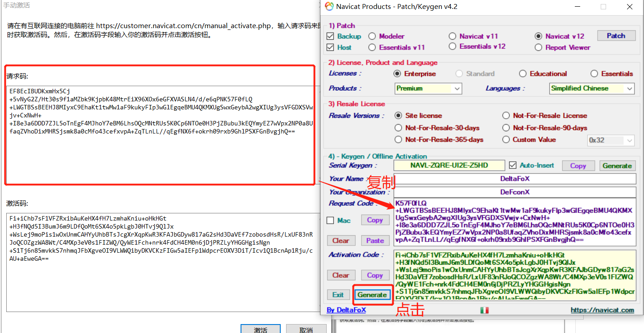
Task: Clear the activation code field
Action: click(x=341, y=275)
